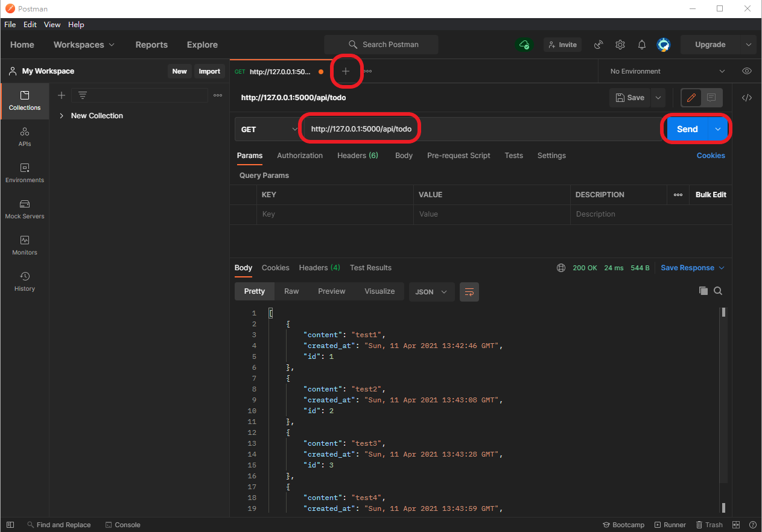Click the Capture requests satellite icon
This screenshot has height=532, width=762.
click(598, 45)
